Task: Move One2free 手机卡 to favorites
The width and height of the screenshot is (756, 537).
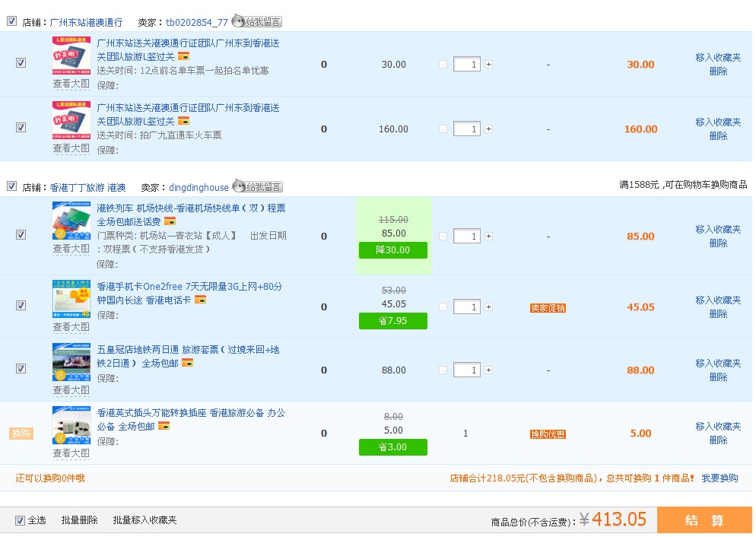Action: pos(719,300)
